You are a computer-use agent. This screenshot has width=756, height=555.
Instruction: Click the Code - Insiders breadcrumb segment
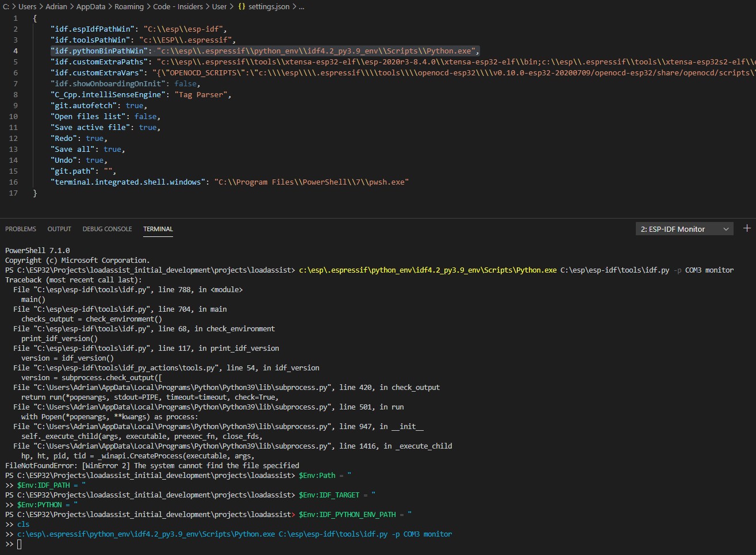tap(178, 6)
